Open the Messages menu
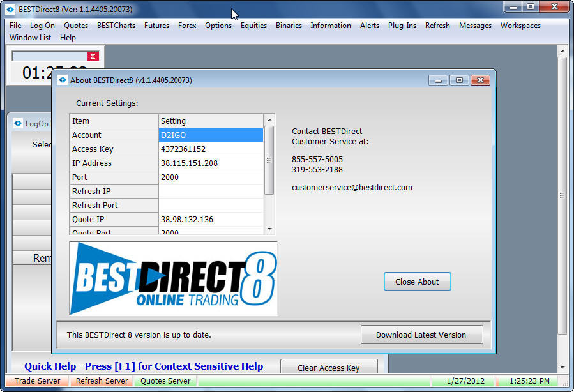 (475, 26)
